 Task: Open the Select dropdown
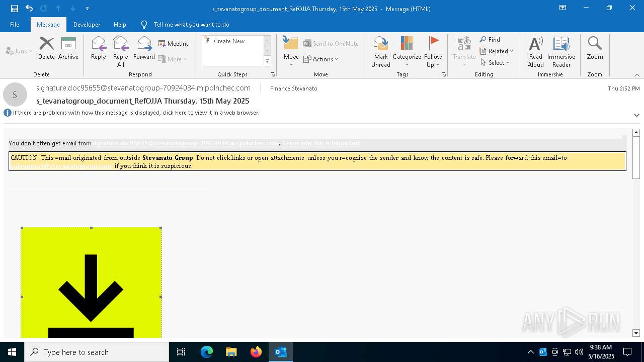coord(495,62)
